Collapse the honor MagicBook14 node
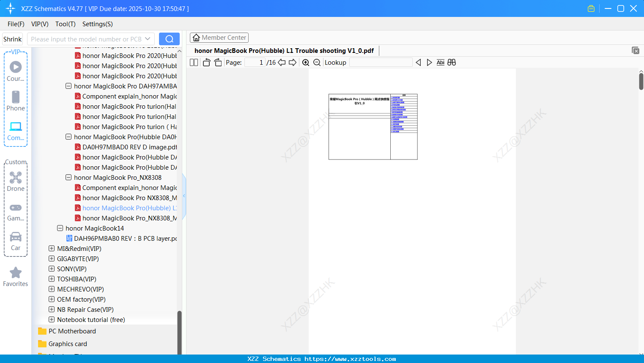Screen dimensions: 644x363 tap(60, 228)
